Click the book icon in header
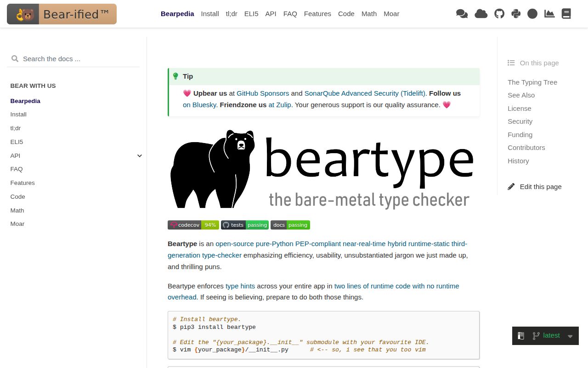 566,14
